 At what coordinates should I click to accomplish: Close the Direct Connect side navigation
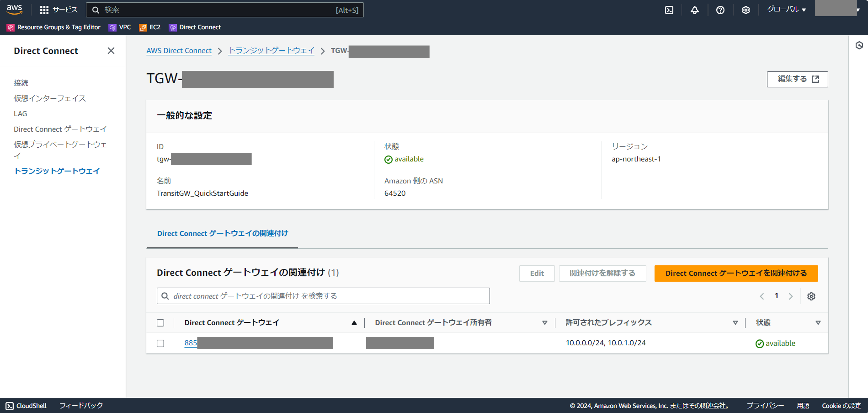111,51
